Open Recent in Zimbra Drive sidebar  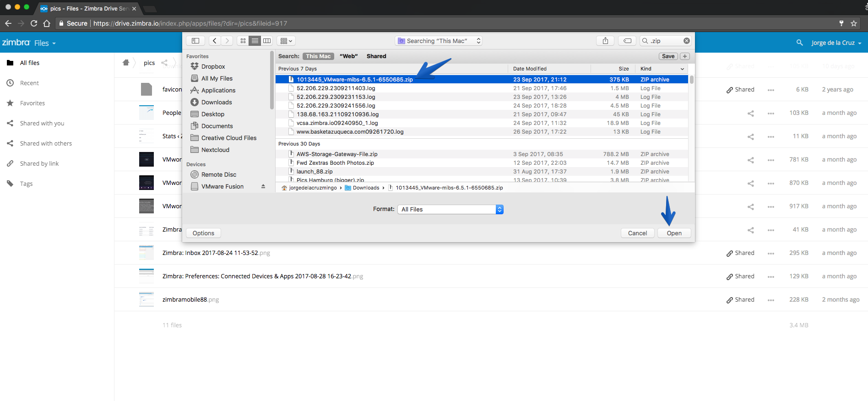pos(29,83)
